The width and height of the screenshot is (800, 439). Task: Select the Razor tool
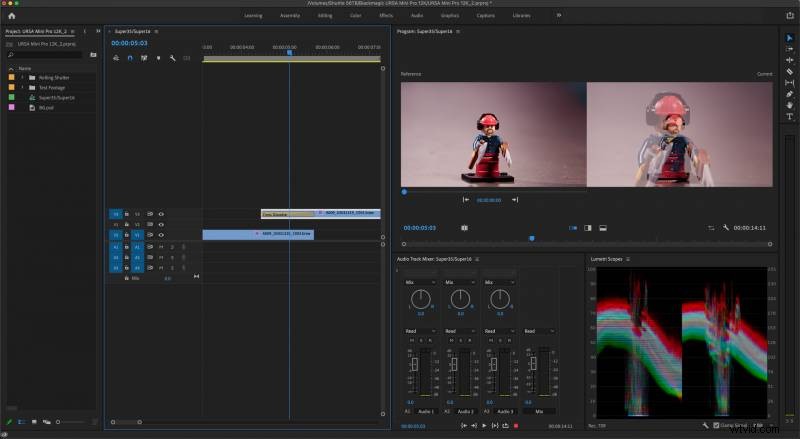[789, 71]
